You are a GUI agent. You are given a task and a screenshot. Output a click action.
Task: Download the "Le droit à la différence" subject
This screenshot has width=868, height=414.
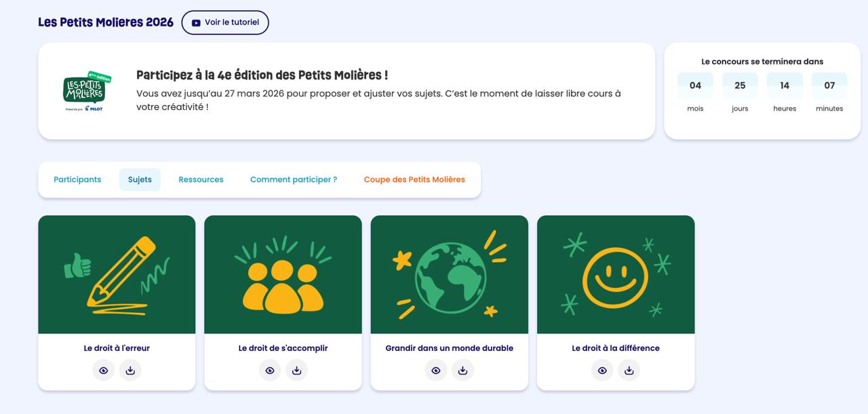(x=629, y=370)
